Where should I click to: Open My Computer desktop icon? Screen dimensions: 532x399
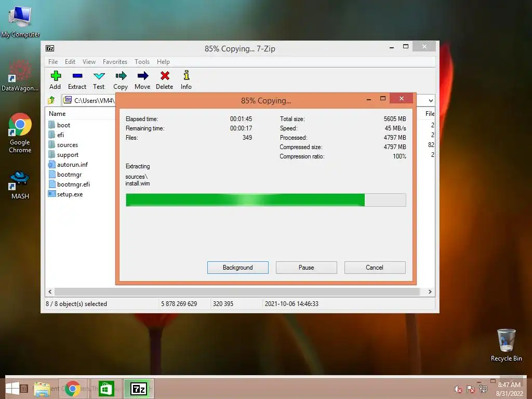click(x=20, y=21)
